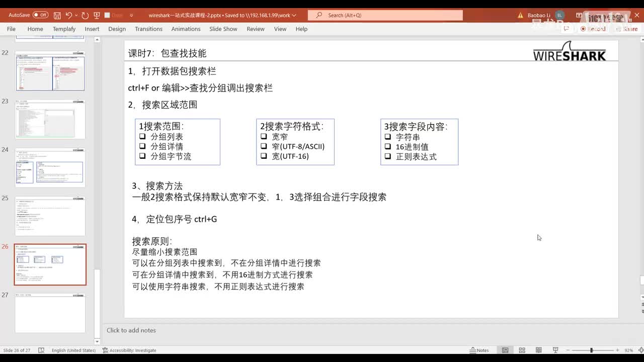This screenshot has height=362, width=644.
Task: Open the File menu
Action: click(11, 29)
